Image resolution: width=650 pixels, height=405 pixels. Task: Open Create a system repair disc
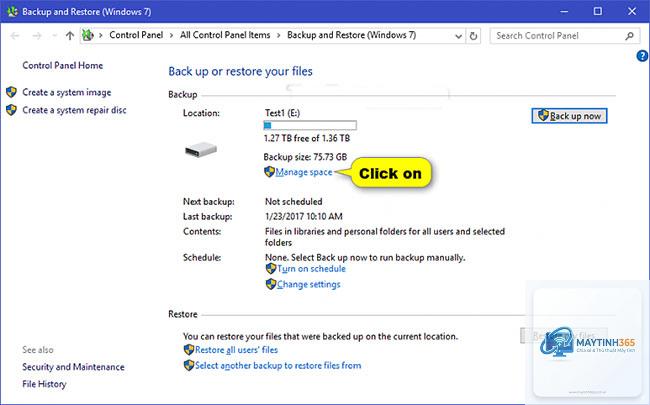coord(74,110)
